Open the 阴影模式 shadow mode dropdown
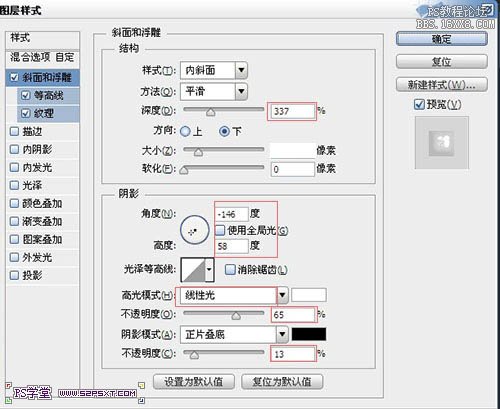Image resolution: width=500 pixels, height=409 pixels. pyautogui.click(x=234, y=335)
